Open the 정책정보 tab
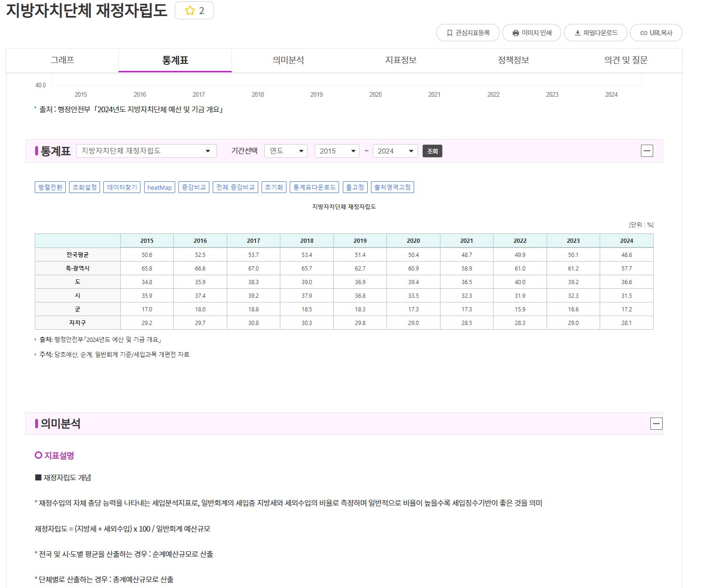 (x=513, y=60)
